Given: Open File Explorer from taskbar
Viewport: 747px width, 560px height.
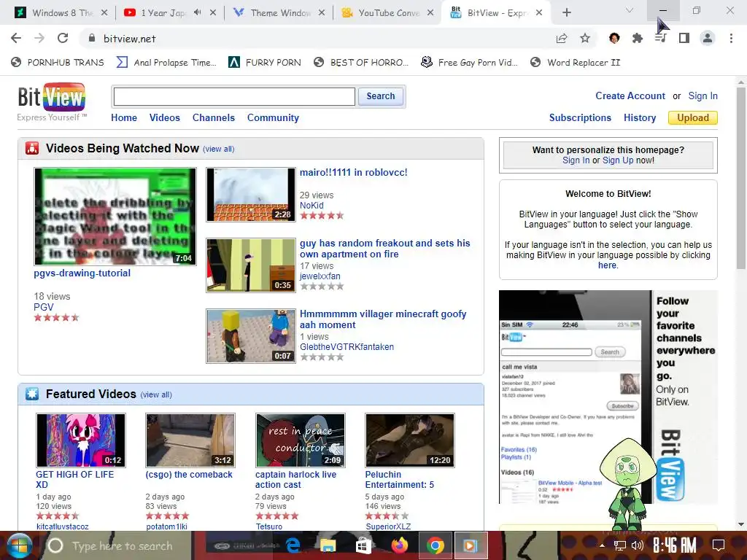Looking at the screenshot, I should (328, 545).
